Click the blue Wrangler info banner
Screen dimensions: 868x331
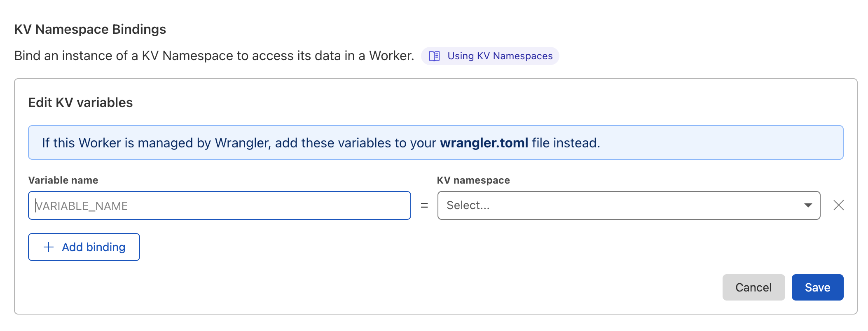435,142
